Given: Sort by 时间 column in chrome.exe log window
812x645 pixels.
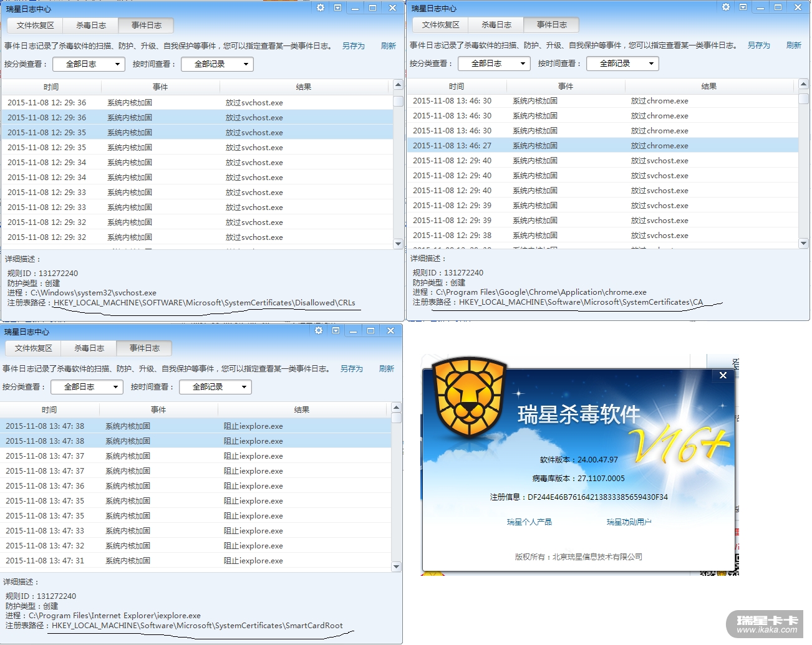Looking at the screenshot, I should [457, 87].
